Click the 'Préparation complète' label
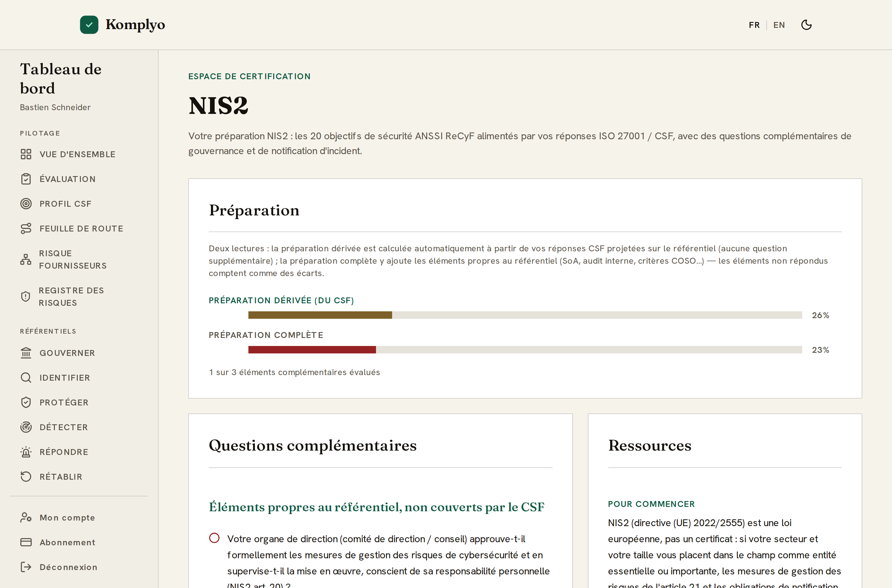Screen dimensions: 892x588 (266, 335)
